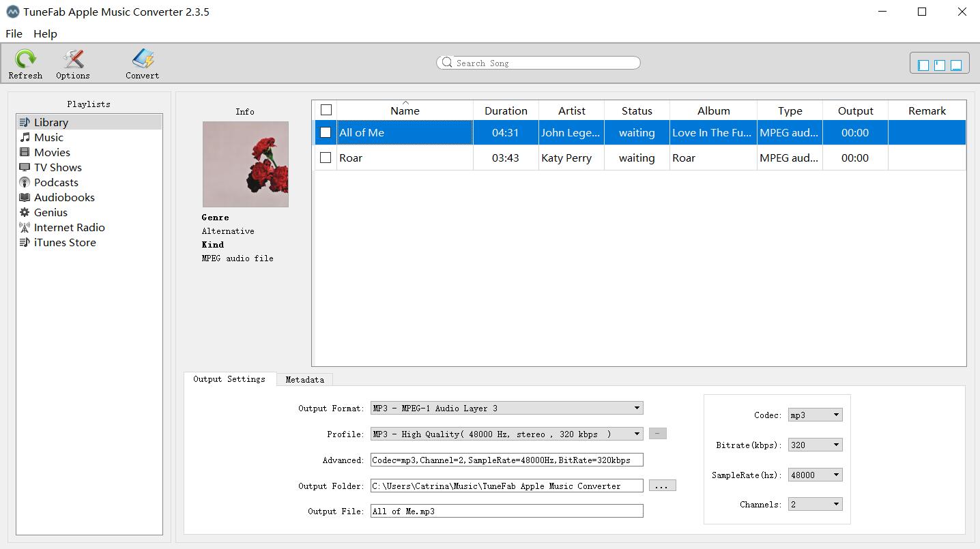Viewport: 980px width, 549px height.
Task: Switch to the Output Settings tab
Action: point(229,379)
